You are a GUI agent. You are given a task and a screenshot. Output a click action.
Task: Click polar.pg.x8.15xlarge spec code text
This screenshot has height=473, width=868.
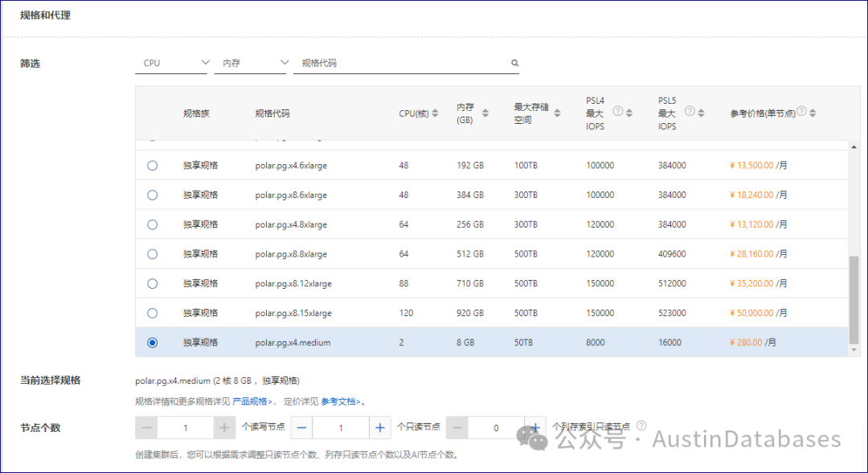coord(293,313)
